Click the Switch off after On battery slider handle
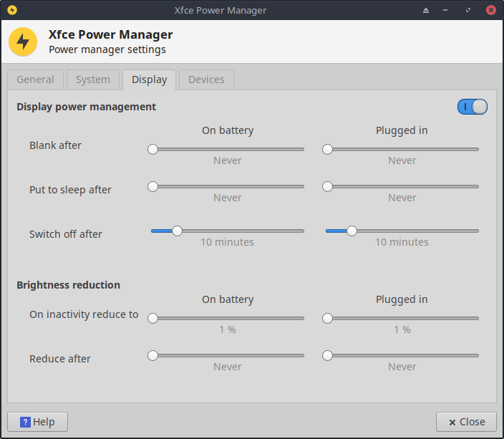 click(x=177, y=231)
